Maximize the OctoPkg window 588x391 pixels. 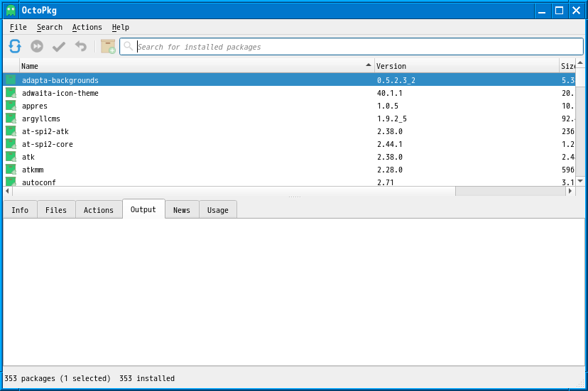tap(559, 11)
